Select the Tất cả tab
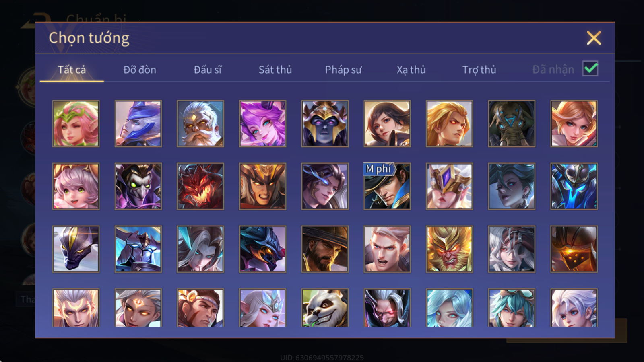The image size is (644, 362). pyautogui.click(x=72, y=70)
